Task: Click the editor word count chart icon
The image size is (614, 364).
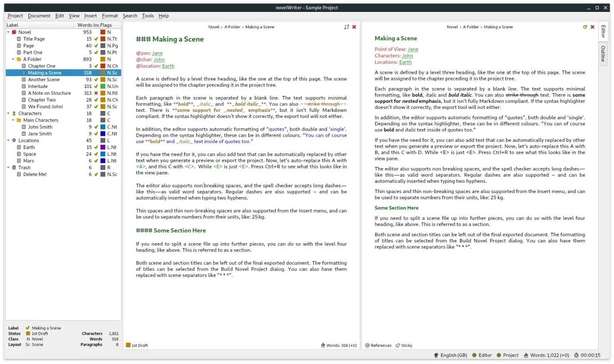Action: [323, 345]
